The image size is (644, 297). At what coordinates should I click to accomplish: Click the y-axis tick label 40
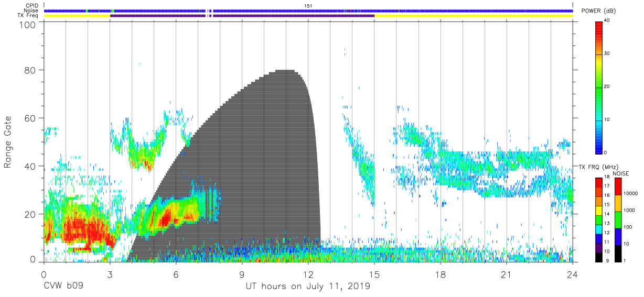pyautogui.click(x=30, y=166)
